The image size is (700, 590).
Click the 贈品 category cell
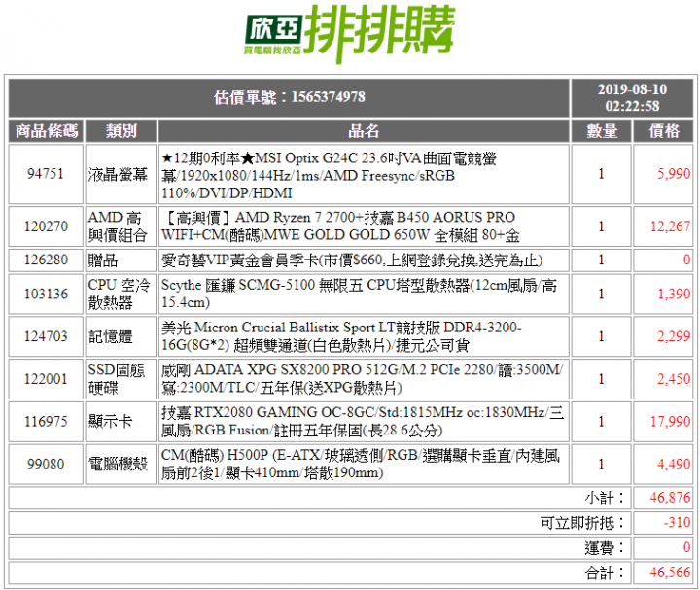[x=121, y=260]
